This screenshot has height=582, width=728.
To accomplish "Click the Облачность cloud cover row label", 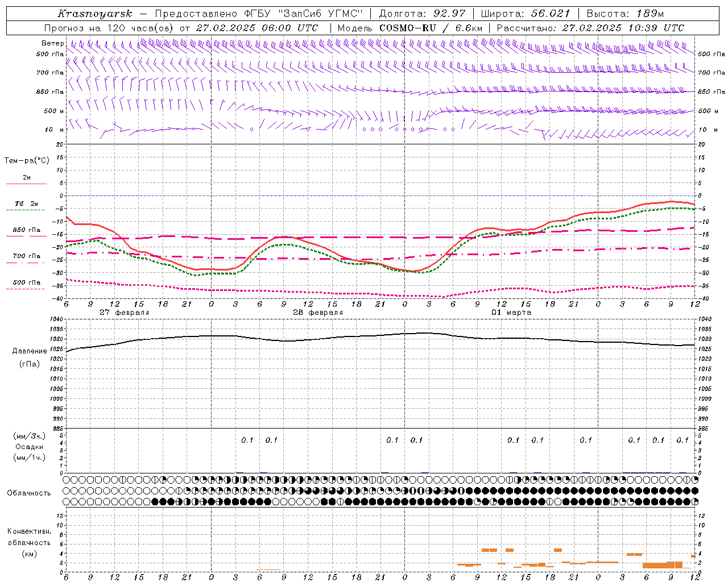I will click(29, 493).
